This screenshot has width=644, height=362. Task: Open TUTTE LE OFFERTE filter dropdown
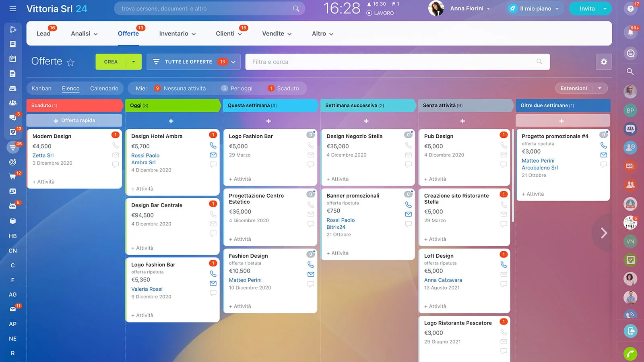194,62
